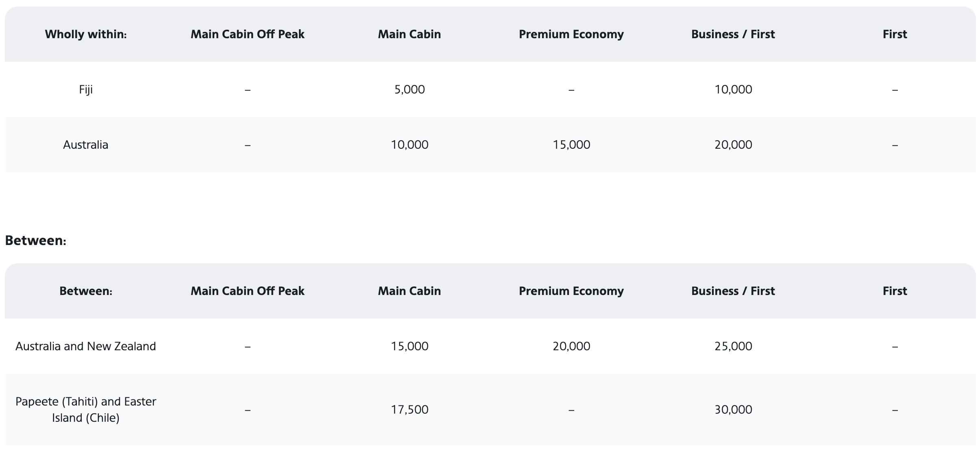This screenshot has width=980, height=451.
Task: Click 'Premium Economy' header in second table
Action: (x=571, y=291)
